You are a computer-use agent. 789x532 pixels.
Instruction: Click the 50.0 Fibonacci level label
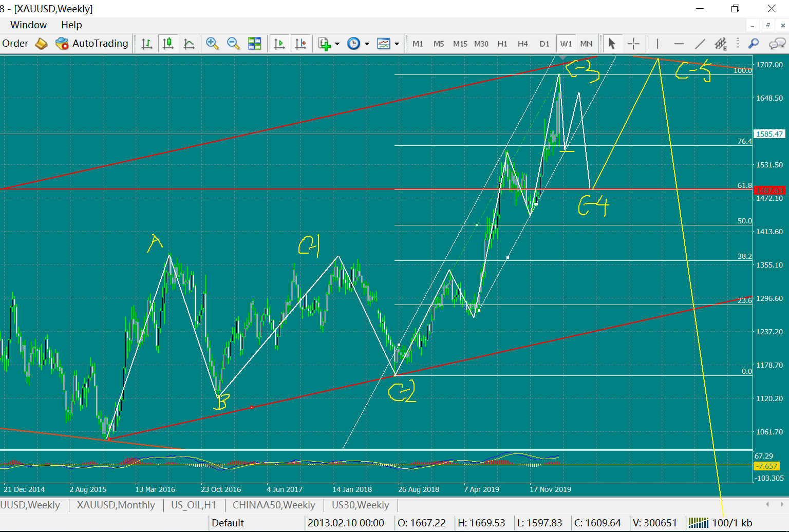click(745, 221)
